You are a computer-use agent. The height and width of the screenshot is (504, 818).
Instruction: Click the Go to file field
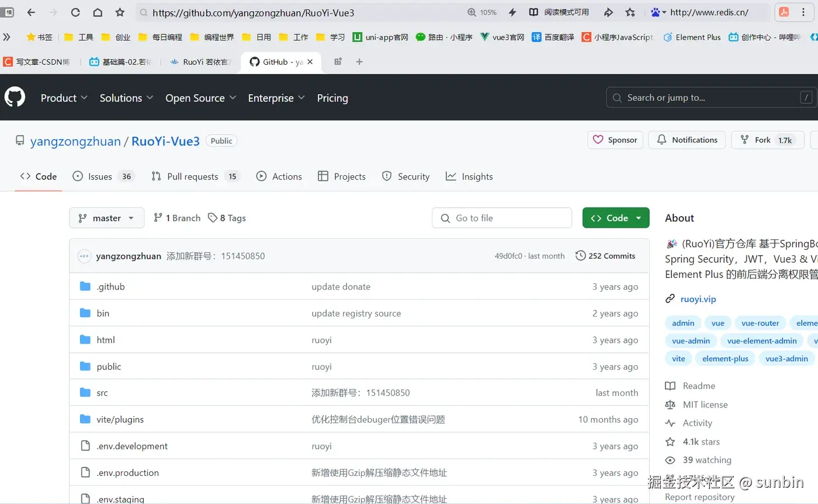(x=502, y=218)
